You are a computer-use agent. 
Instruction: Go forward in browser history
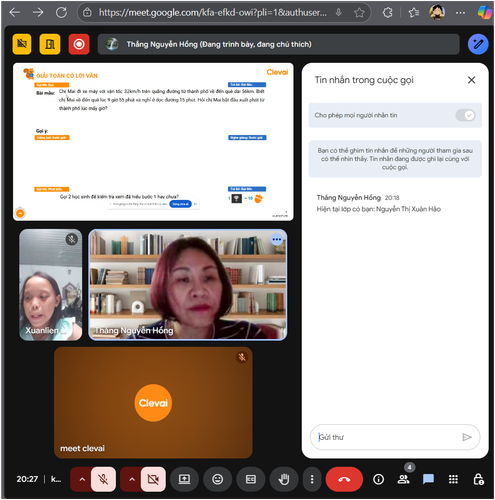pos(38,13)
